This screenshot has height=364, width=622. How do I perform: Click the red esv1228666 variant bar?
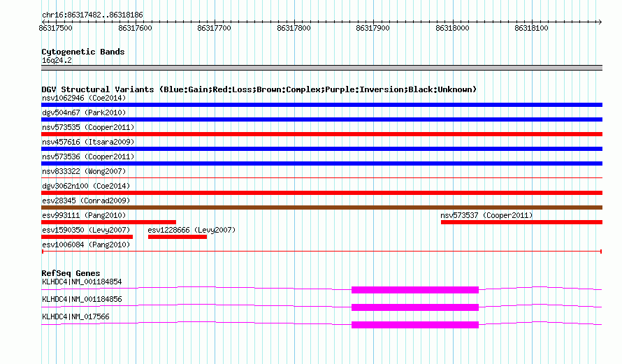pos(178,237)
